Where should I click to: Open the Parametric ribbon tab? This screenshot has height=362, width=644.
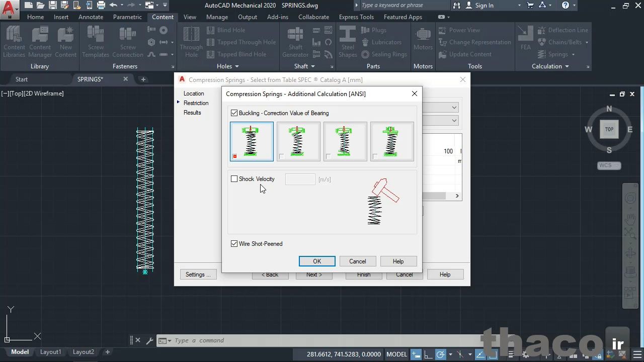[x=127, y=17]
